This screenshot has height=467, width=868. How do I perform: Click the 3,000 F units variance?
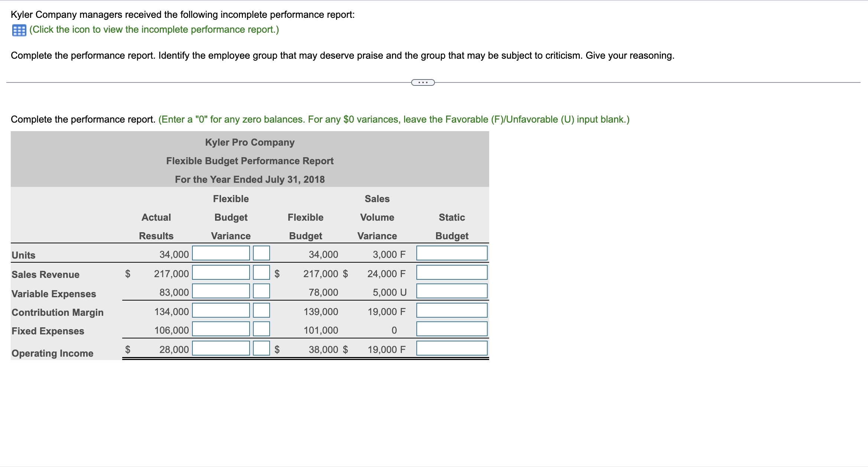pos(389,255)
